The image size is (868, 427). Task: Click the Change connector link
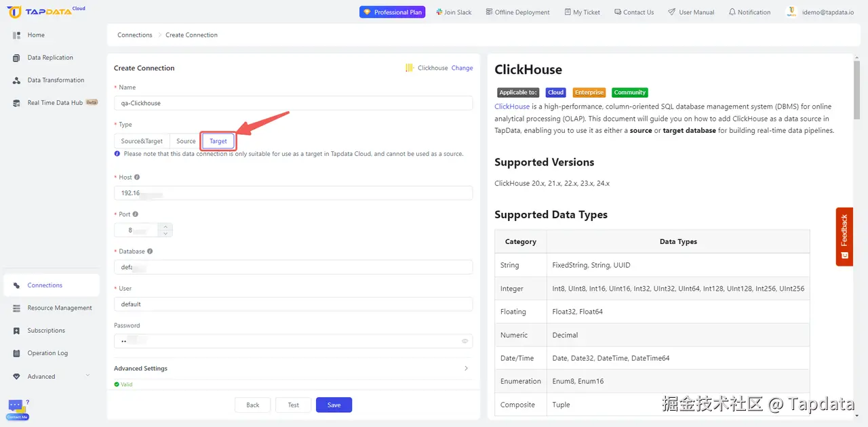point(462,68)
